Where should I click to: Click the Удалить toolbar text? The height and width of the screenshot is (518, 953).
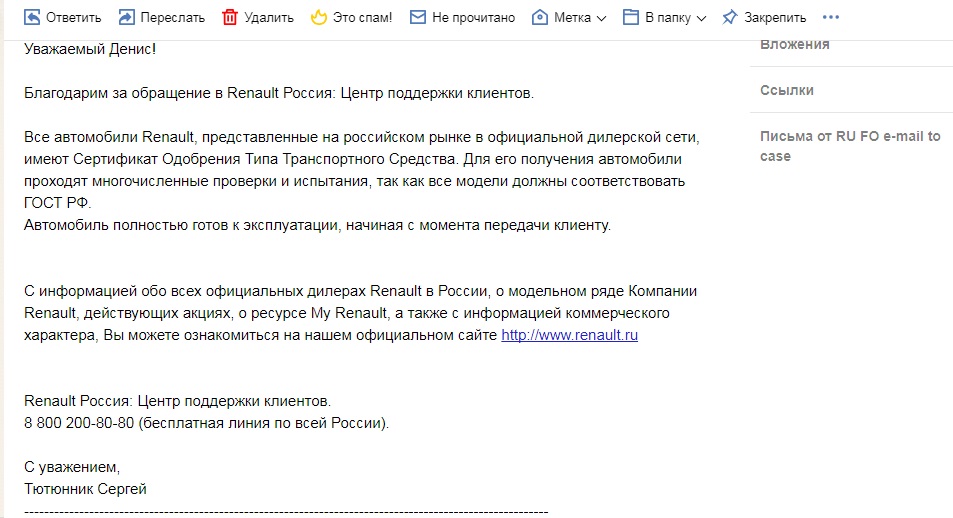coord(269,18)
